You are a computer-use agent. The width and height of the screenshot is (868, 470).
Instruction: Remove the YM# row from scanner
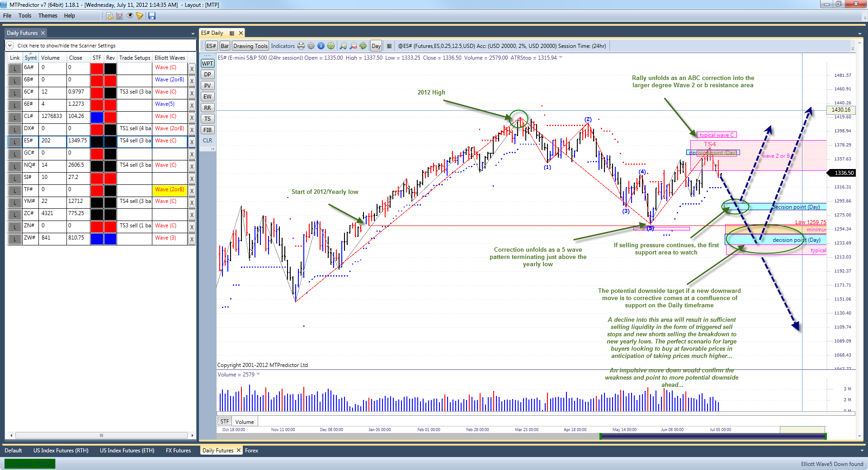click(x=192, y=202)
